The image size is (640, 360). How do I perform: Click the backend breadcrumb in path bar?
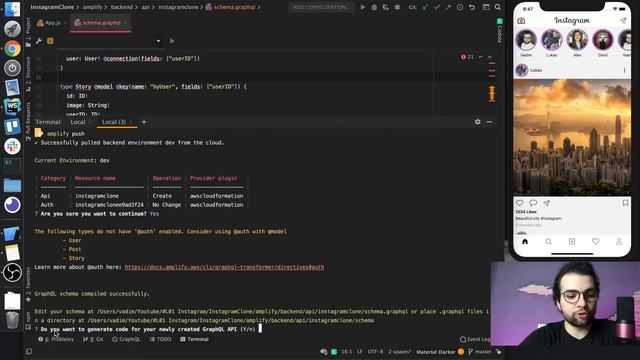pos(122,7)
